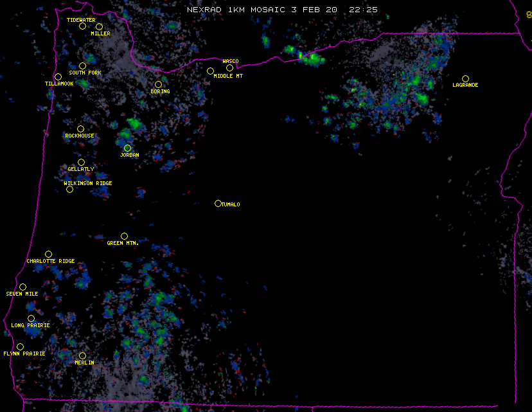Screen dimensions: 532x412
Task: Click the Rockhouse station circle marker
Action: tap(80, 129)
